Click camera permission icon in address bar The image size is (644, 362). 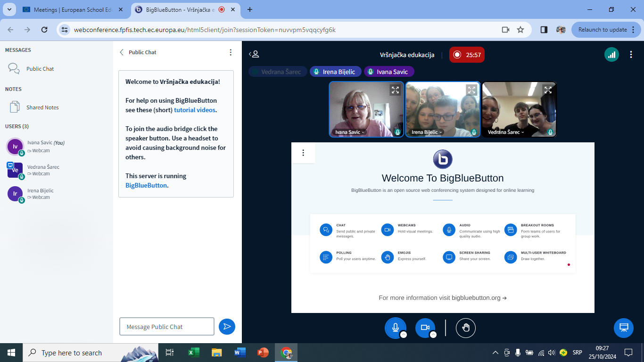pyautogui.click(x=505, y=29)
